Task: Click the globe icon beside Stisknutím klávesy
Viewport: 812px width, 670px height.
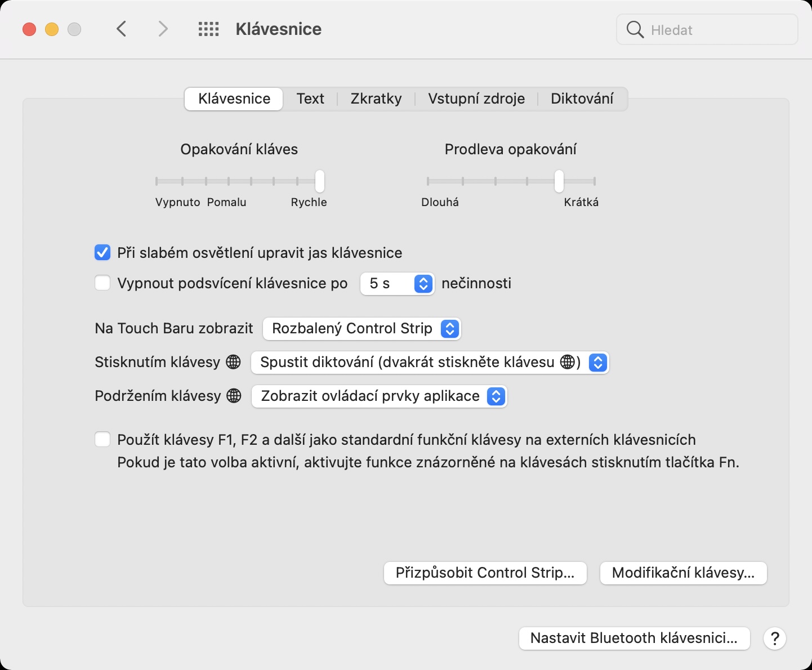Action: 233,362
